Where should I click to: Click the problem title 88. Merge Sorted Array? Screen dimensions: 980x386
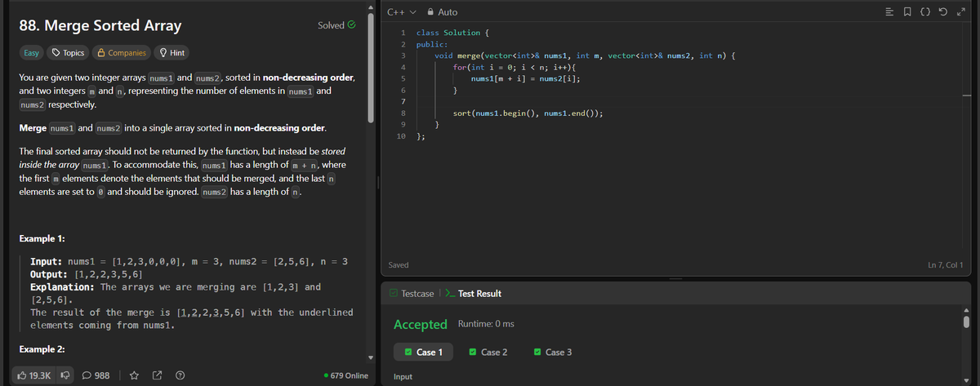(x=100, y=26)
